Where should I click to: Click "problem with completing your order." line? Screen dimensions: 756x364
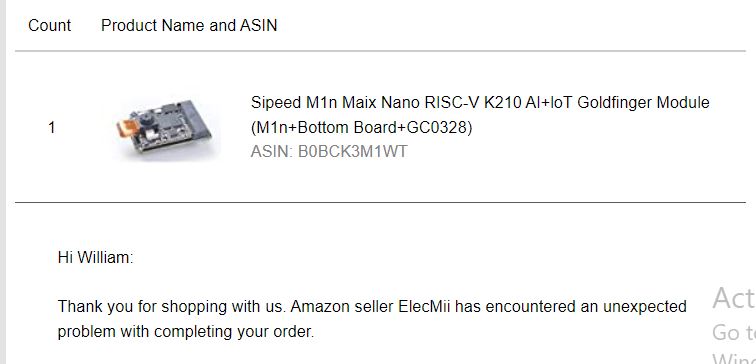click(186, 332)
